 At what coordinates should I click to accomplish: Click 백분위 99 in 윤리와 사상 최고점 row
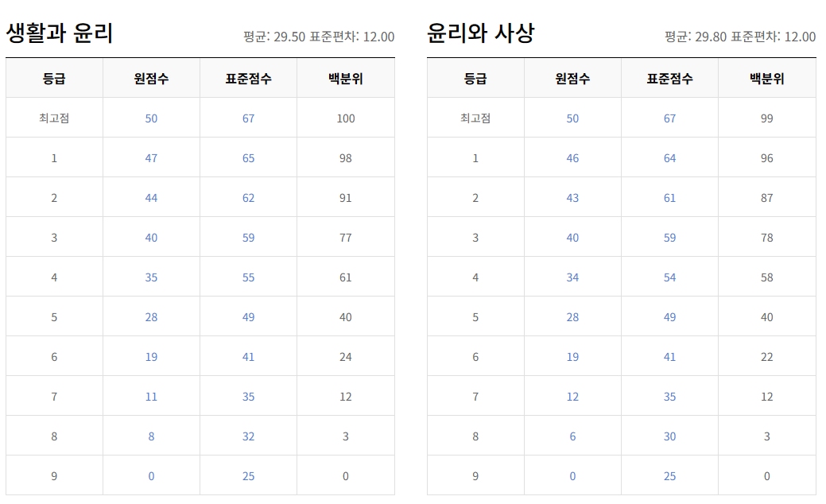pyautogui.click(x=767, y=118)
